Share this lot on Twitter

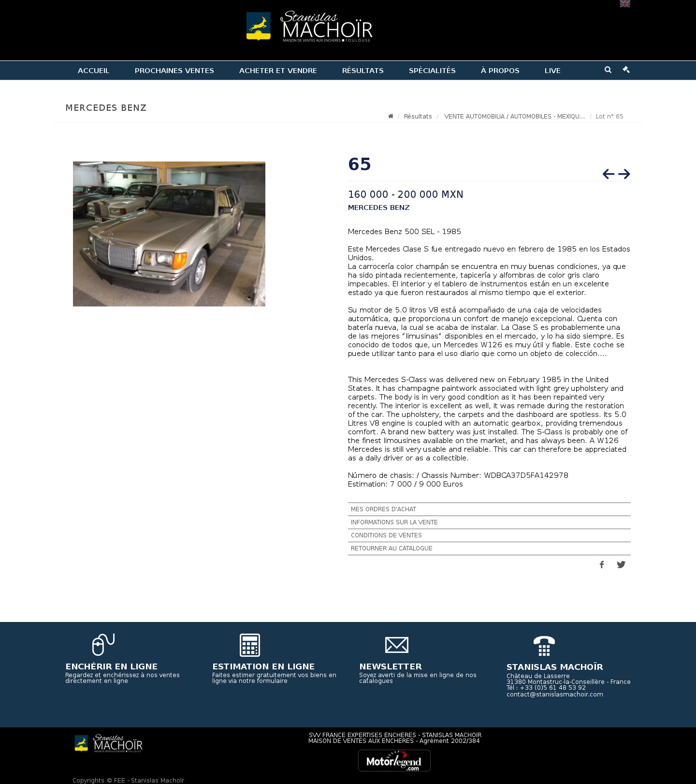click(621, 564)
